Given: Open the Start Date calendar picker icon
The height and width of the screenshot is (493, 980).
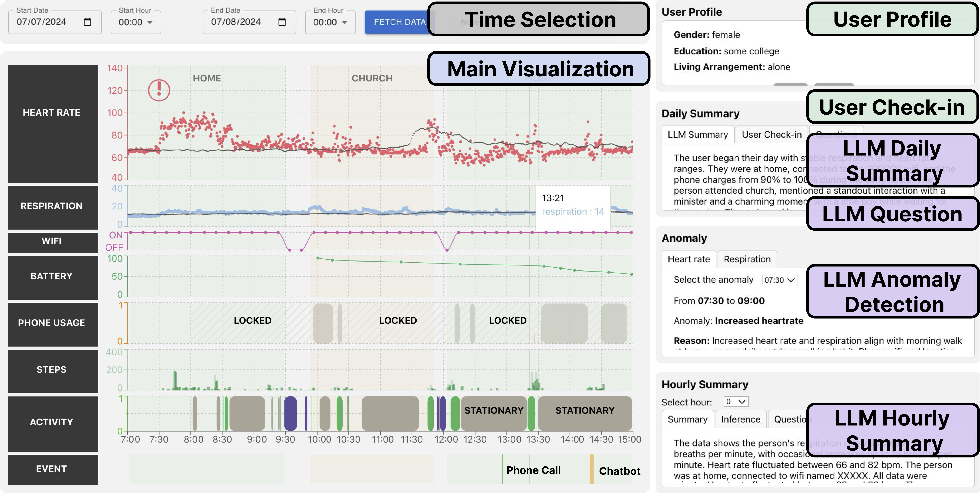Looking at the screenshot, I should (88, 22).
